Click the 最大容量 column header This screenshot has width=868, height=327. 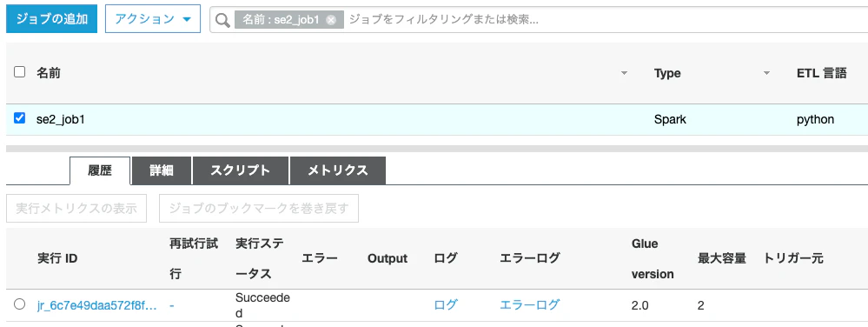(x=722, y=258)
